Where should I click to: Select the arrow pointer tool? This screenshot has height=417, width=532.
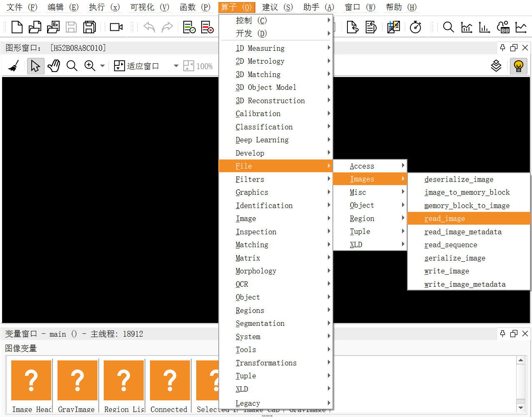[x=35, y=66]
